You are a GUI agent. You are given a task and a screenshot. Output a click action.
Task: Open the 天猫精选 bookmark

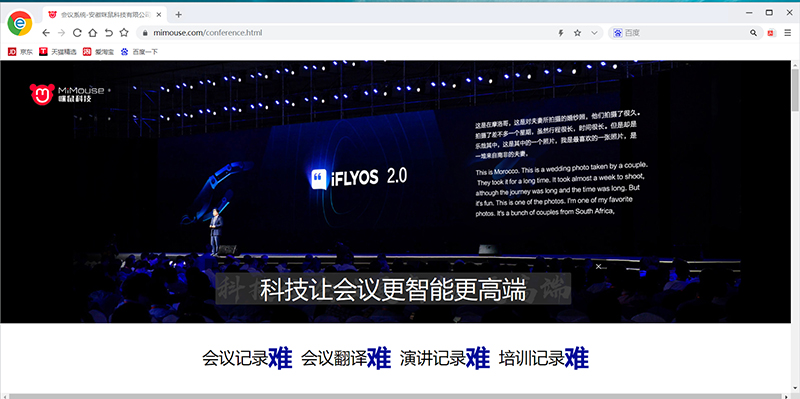point(58,52)
